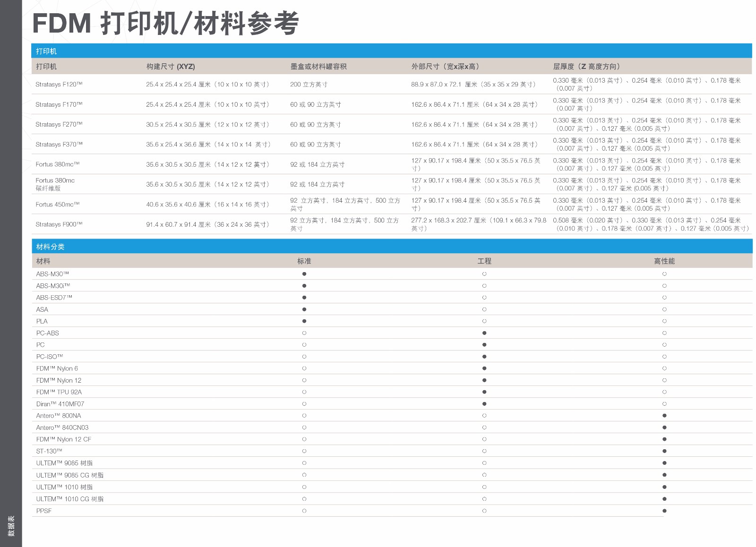
Task: Click the Fortus 450mc printer name
Action: [x=58, y=205]
